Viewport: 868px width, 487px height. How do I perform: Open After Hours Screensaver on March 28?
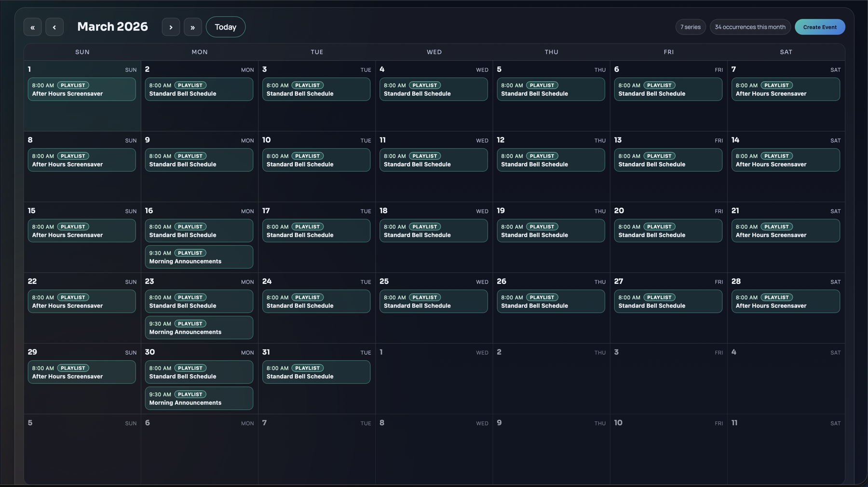coord(785,301)
